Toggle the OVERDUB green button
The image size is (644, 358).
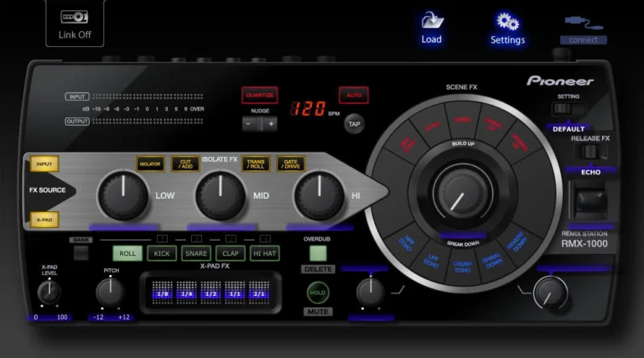318,253
